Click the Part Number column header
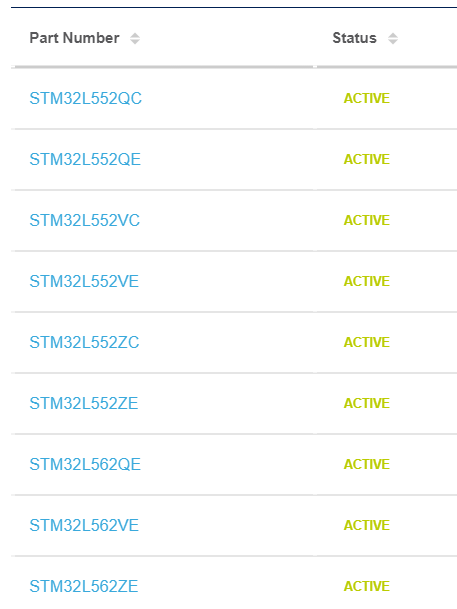457x609 pixels. click(75, 38)
